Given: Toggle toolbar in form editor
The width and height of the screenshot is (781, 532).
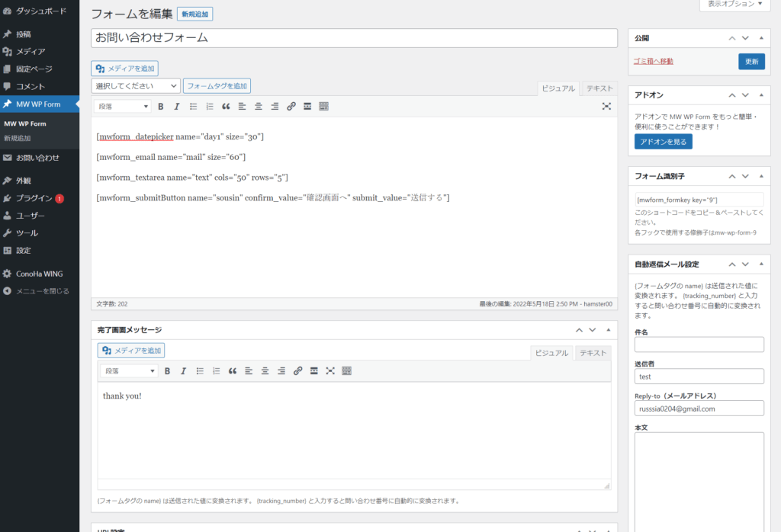Looking at the screenshot, I should tap(323, 107).
